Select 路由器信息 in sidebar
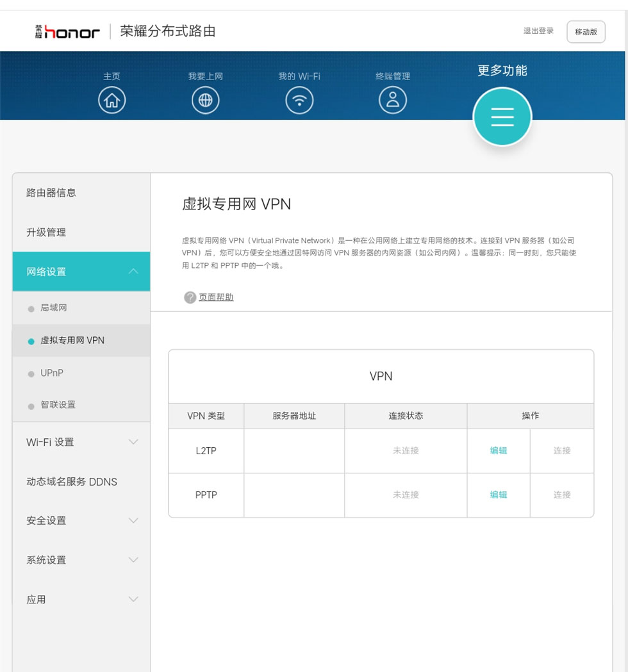628x672 pixels. pyautogui.click(x=51, y=193)
